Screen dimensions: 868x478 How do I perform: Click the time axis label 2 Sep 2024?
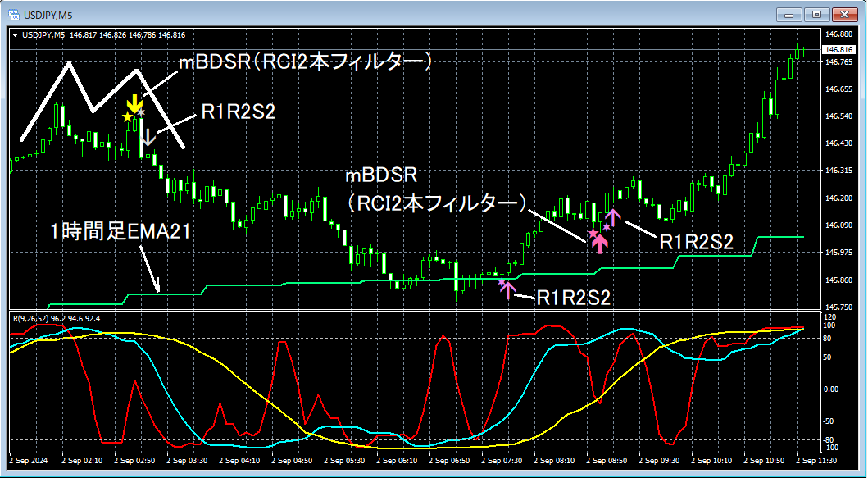pos(30,460)
